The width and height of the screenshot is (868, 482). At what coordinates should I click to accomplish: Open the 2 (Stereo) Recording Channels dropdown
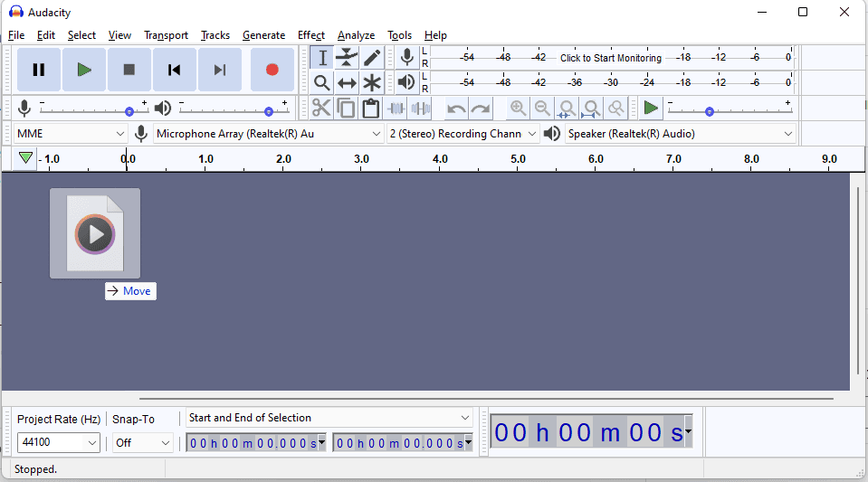point(463,133)
